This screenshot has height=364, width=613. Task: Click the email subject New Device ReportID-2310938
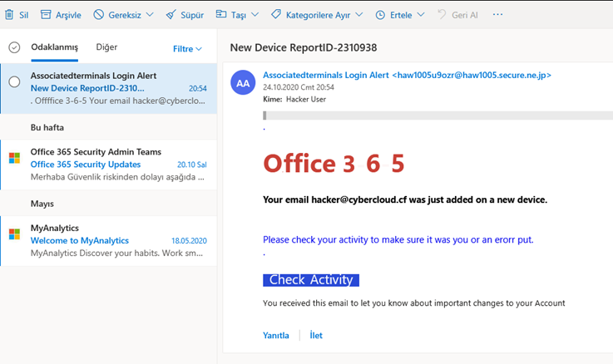(304, 47)
